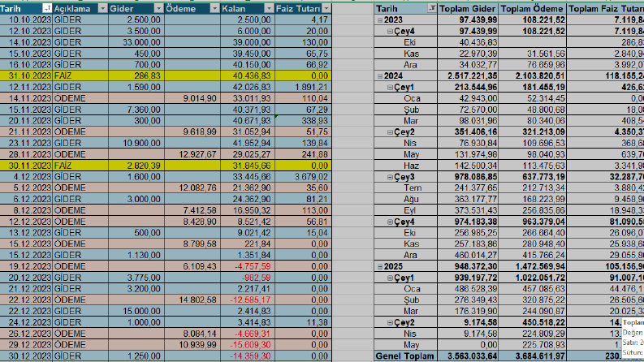Select the pivot value 2.517.221,35

[x=468, y=76]
